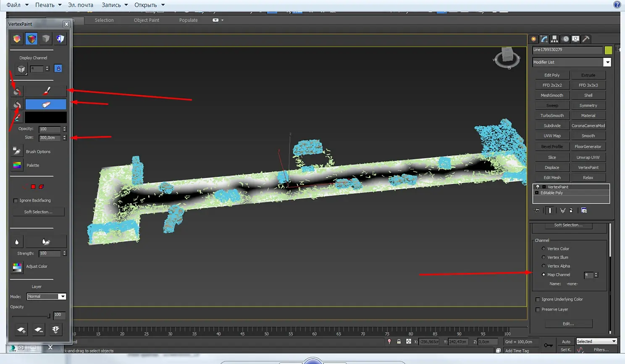Select the Paint brush tool in VertexPaint
Image resolution: width=625 pixels, height=364 pixels.
[x=46, y=91]
